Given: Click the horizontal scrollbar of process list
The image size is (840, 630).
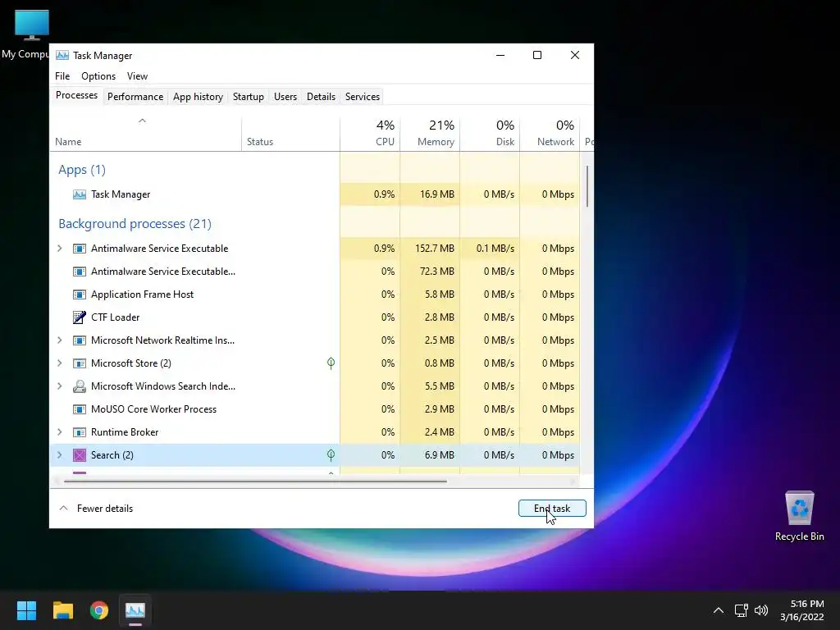Looking at the screenshot, I should point(256,481).
